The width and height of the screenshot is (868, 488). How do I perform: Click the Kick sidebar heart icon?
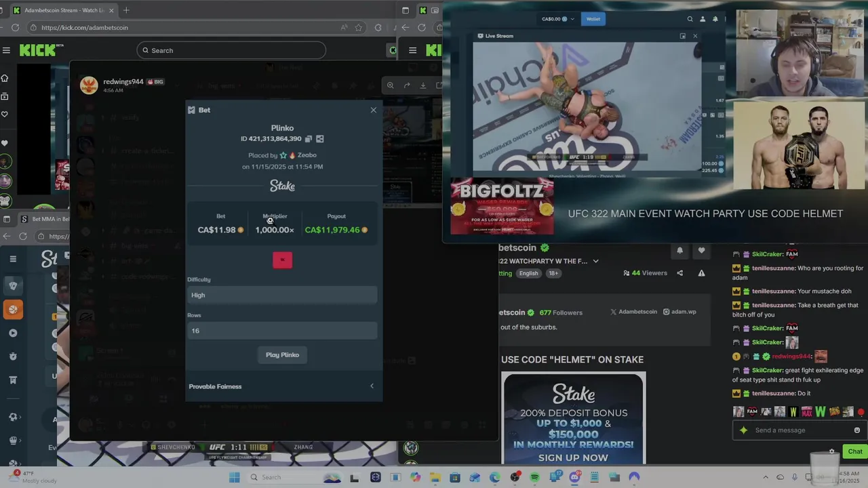(x=5, y=114)
